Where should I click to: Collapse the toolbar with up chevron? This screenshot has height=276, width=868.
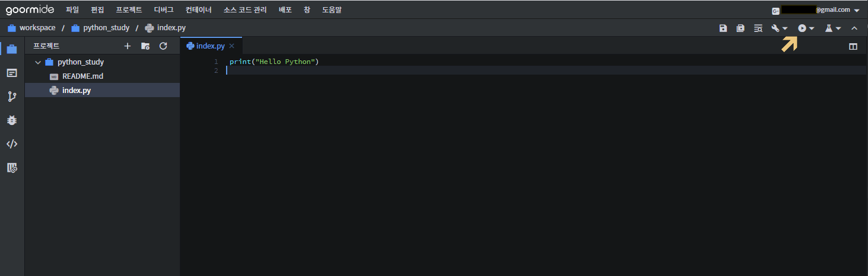click(854, 28)
